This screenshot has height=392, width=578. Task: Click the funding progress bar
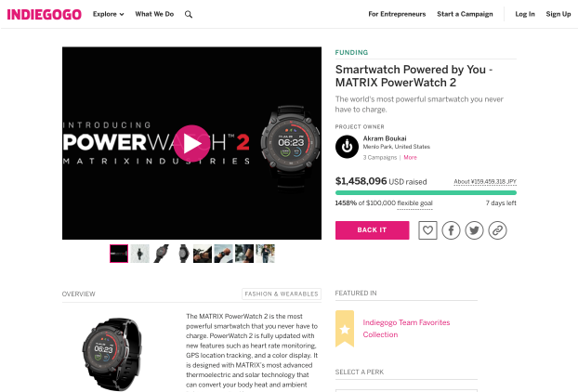[x=426, y=192]
